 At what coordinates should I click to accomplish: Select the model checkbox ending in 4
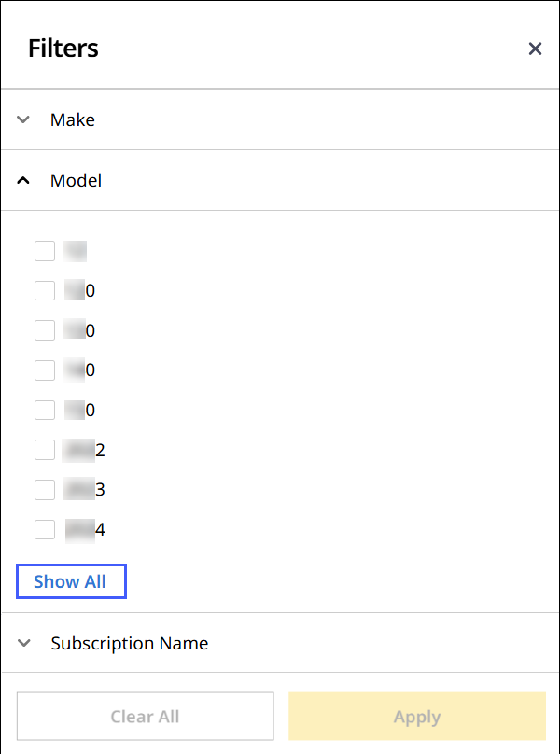click(45, 529)
